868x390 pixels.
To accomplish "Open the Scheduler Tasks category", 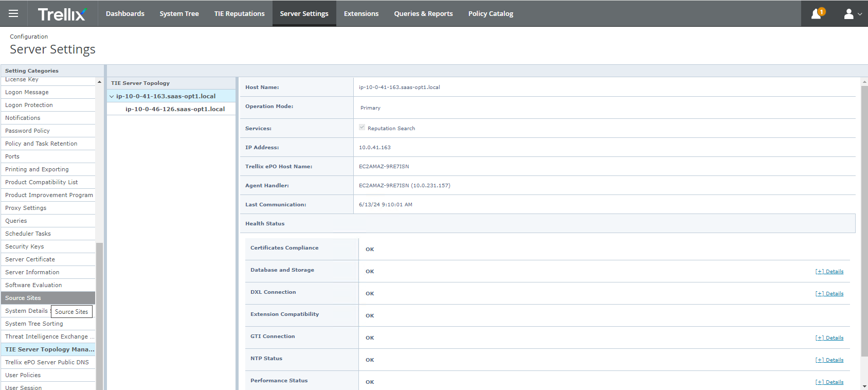I will (48, 234).
